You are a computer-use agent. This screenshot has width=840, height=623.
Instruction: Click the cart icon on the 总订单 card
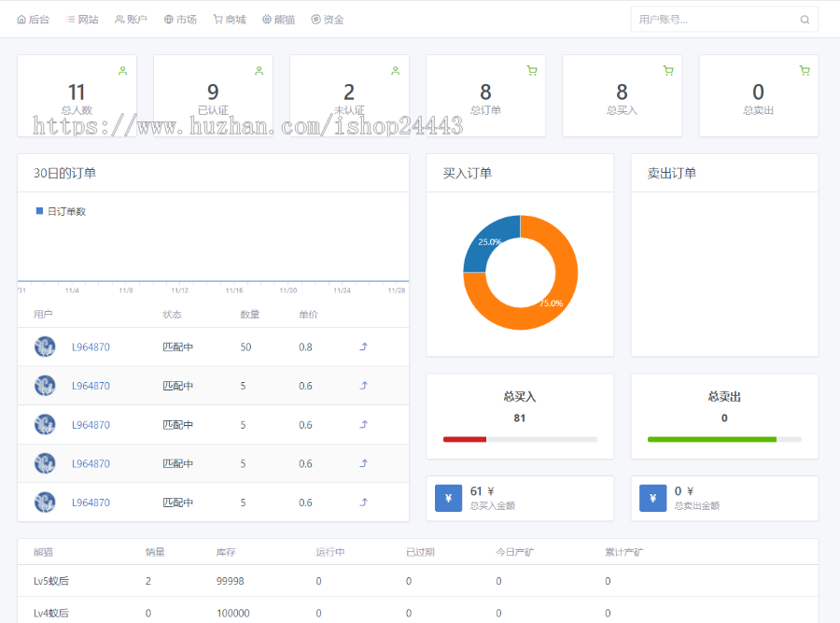pos(531,69)
